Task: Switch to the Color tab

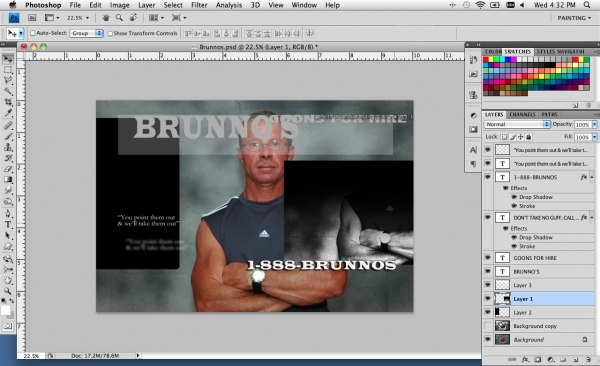Action: point(493,51)
